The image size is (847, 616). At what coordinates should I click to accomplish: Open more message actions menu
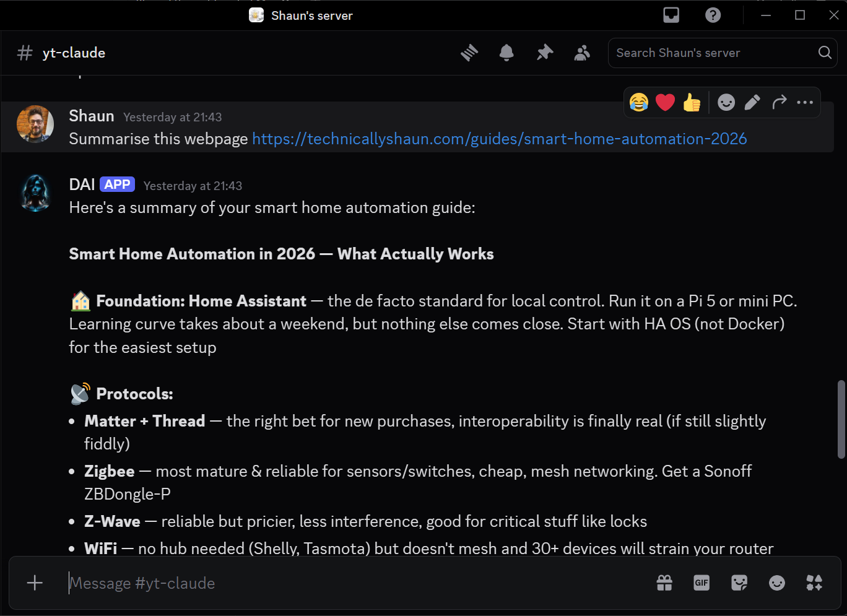click(x=805, y=102)
